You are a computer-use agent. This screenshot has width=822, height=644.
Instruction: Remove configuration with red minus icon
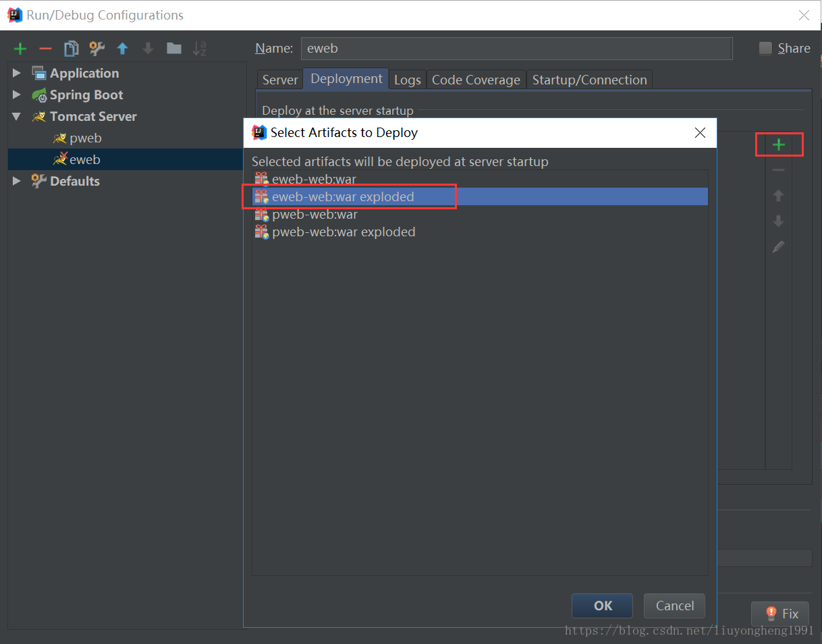(x=45, y=49)
